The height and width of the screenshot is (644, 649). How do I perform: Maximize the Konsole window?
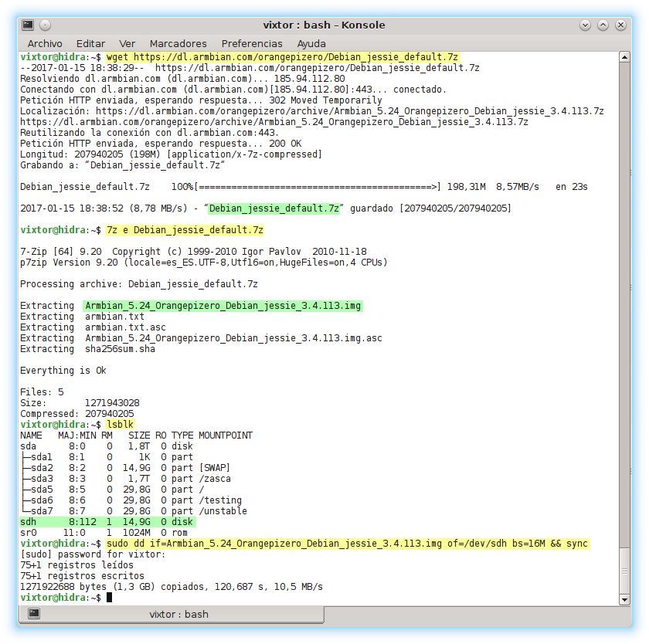603,25
